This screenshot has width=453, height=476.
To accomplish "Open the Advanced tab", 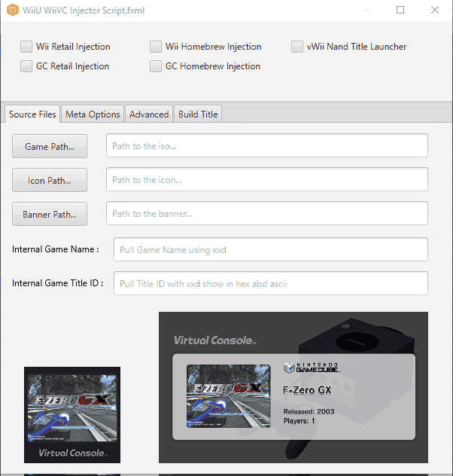I will click(149, 114).
